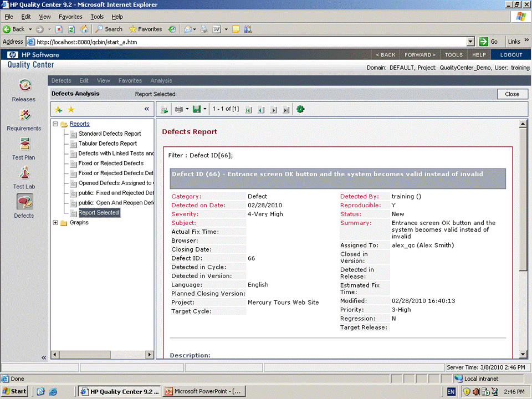Image resolution: width=532 pixels, height=399 pixels.
Task: Open the Back history dropdown arrow
Action: tap(30, 29)
